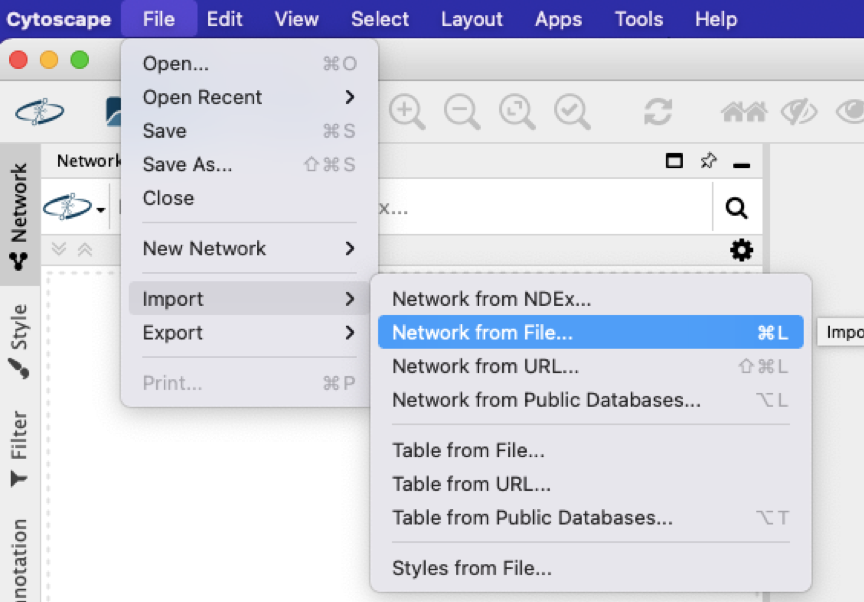Select Network from URL...

click(591, 366)
